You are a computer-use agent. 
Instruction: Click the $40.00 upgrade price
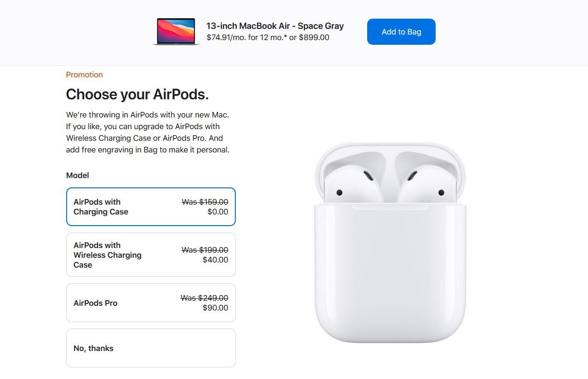[x=215, y=260]
